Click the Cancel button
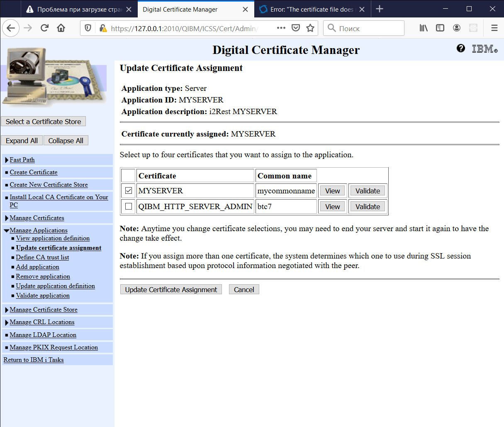The width and height of the screenshot is (504, 427). 244,290
